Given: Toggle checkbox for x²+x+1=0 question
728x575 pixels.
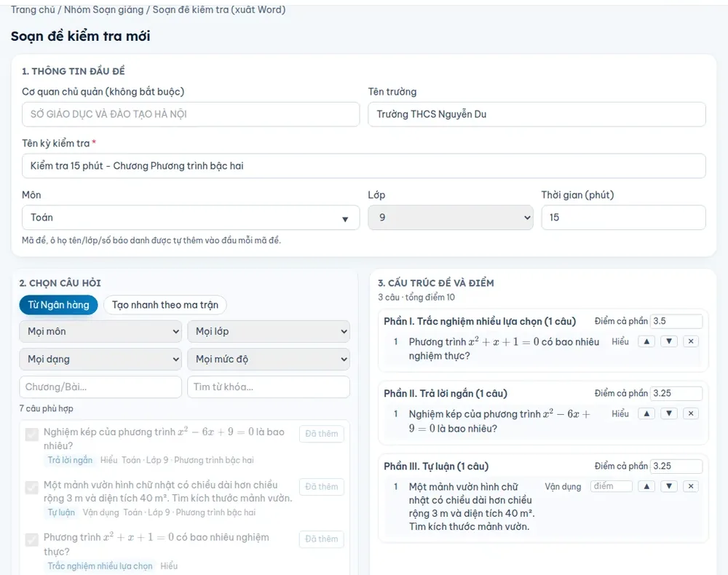Looking at the screenshot, I should pyautogui.click(x=32, y=540).
